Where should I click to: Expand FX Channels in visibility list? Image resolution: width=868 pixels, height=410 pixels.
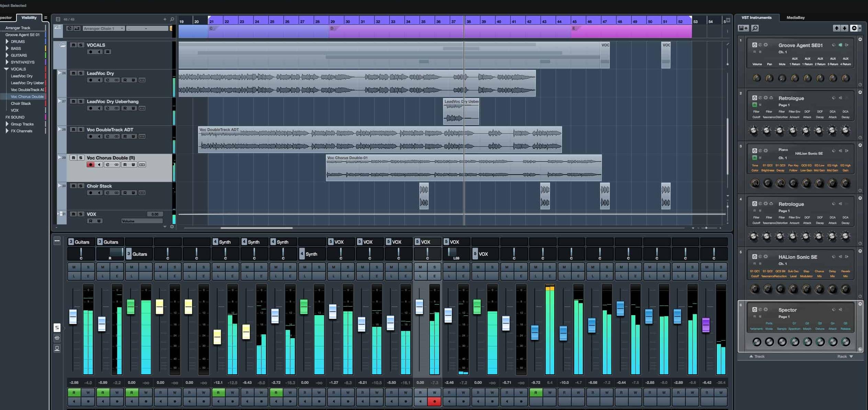click(7, 131)
